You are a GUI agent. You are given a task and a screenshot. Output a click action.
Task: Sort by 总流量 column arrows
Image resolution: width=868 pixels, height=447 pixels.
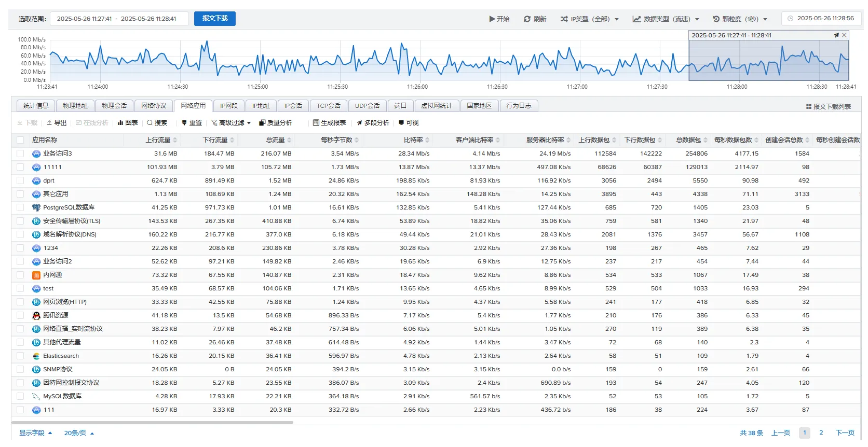pos(289,140)
